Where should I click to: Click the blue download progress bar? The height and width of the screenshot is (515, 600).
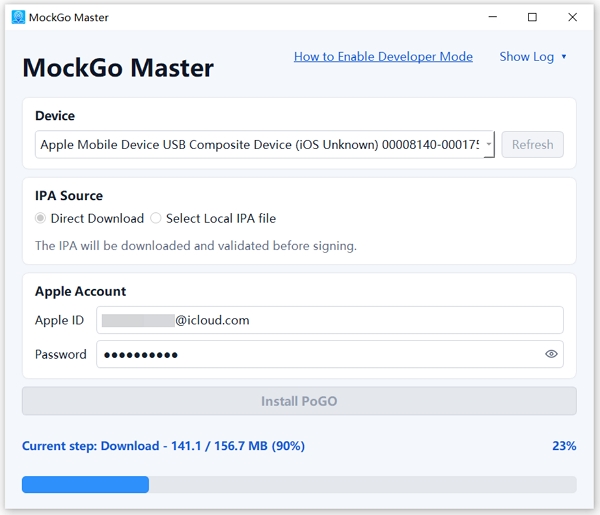click(x=299, y=484)
